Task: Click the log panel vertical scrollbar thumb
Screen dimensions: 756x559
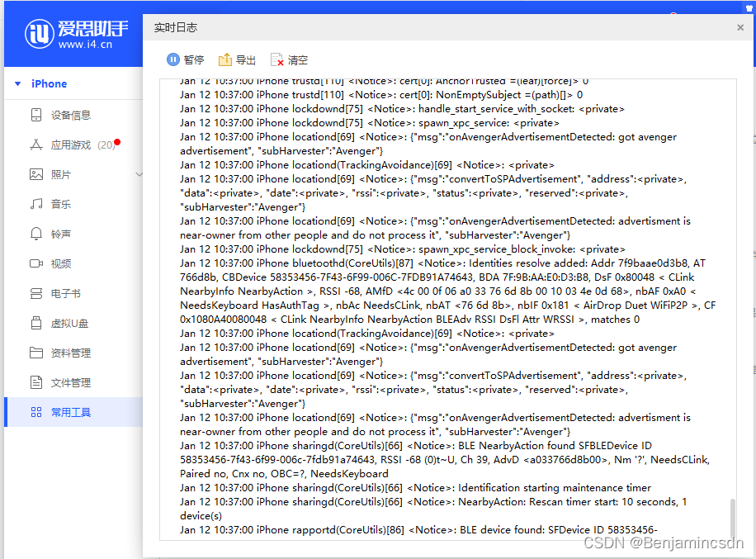Action: 732,518
